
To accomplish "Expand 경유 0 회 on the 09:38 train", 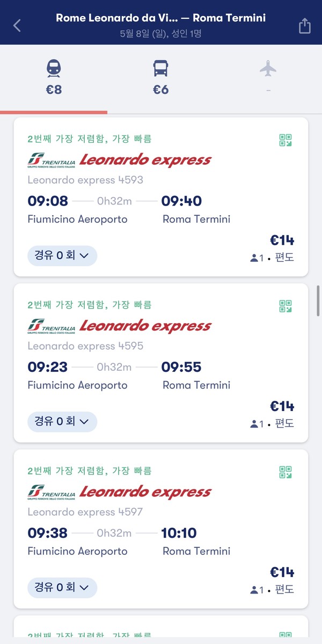I will (x=62, y=588).
